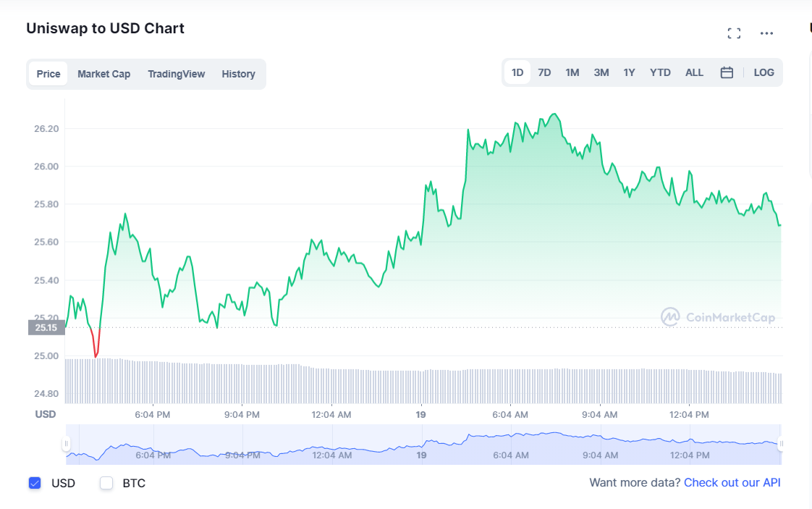Select the 1M time range
Screen dimensions: 812x509
coord(572,72)
